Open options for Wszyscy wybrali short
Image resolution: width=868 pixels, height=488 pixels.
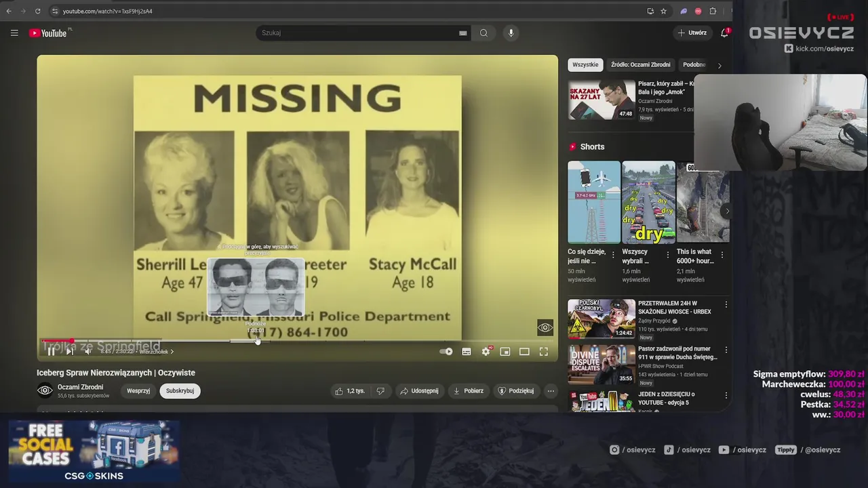point(667,255)
